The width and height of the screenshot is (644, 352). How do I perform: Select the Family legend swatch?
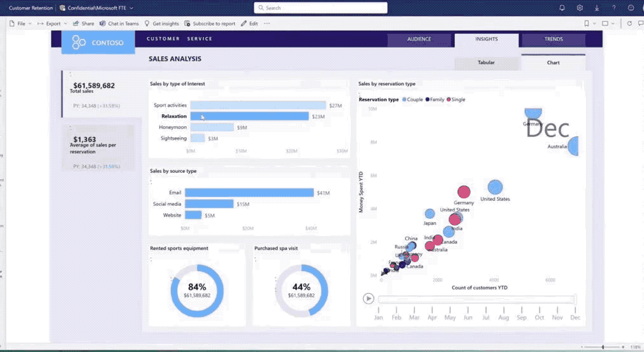428,99
